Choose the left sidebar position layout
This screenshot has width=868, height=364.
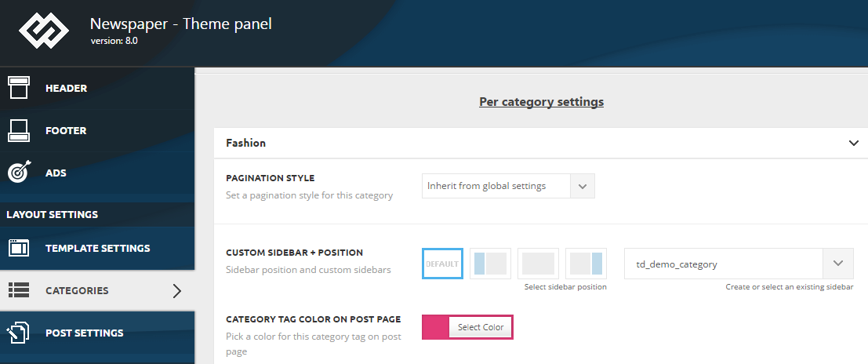pos(491,264)
